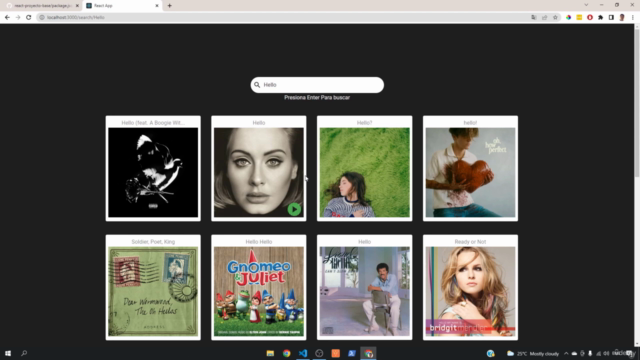Open the Gnomeo & Juliet Hello Hello card
The image size is (640, 360).
pyautogui.click(x=259, y=287)
